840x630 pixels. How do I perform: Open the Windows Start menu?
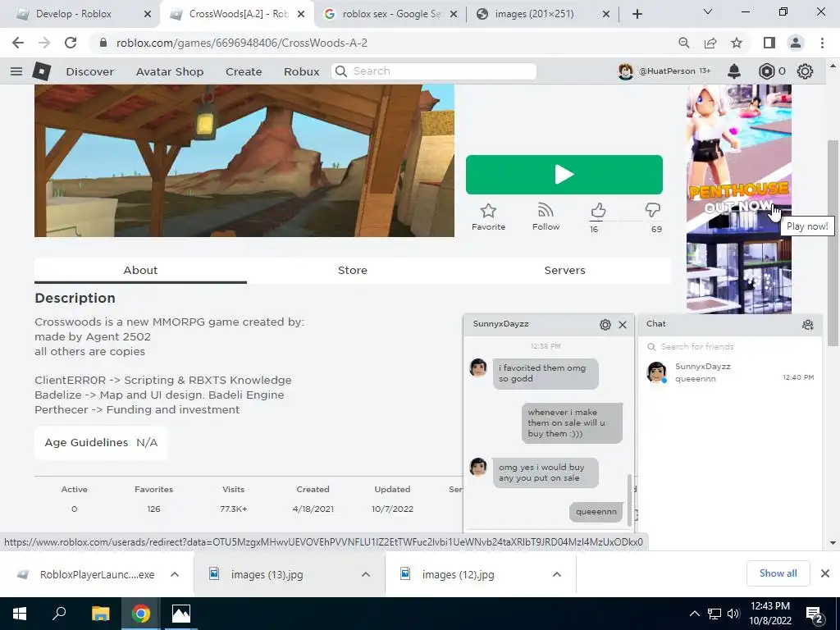pos(20,614)
